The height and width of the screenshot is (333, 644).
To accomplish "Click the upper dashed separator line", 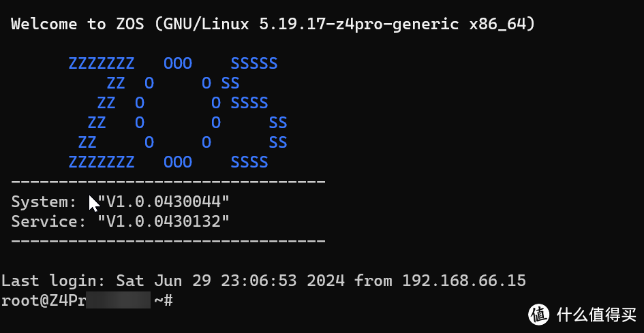I will coord(168,183).
